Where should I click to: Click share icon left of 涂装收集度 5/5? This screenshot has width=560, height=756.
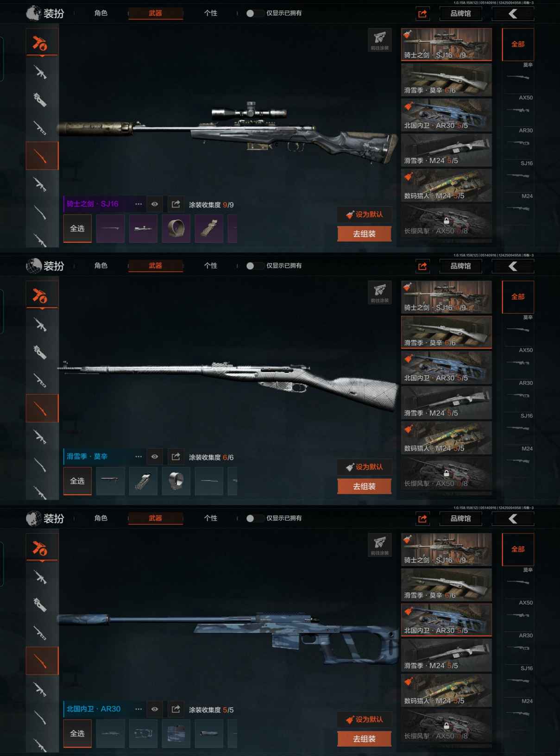coord(176,709)
